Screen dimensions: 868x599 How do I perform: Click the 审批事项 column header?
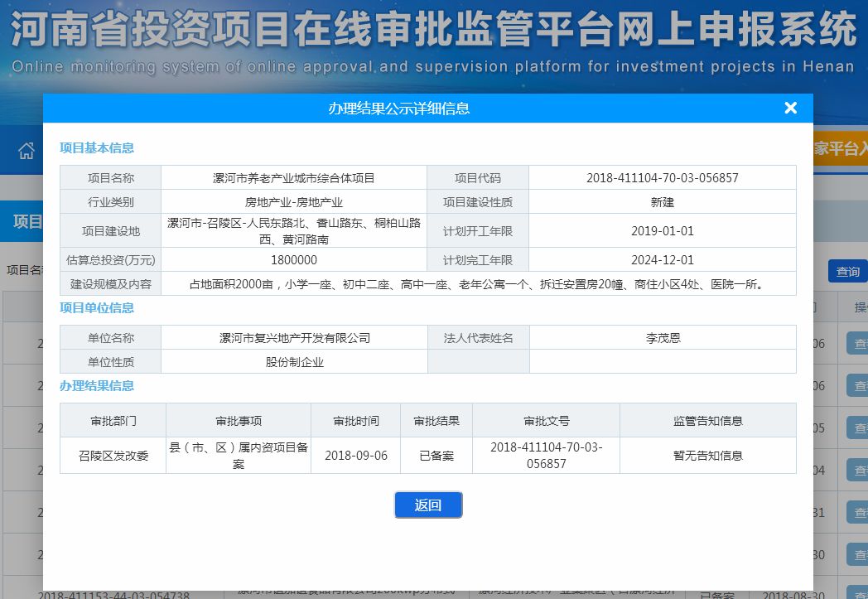pos(239,421)
